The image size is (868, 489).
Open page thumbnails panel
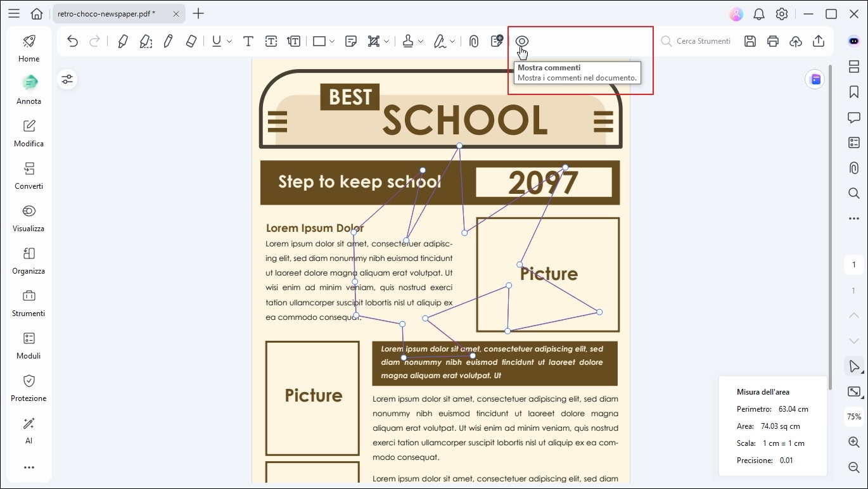854,67
